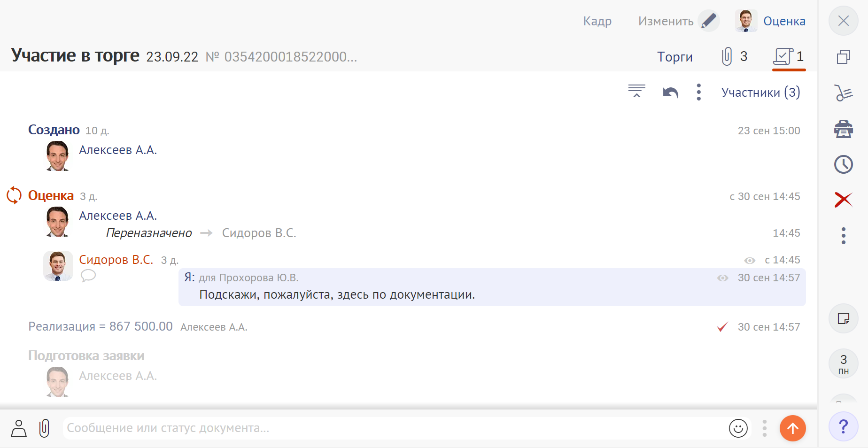868x448 pixels.
Task: Toggle read status eye on message to Прохоров
Action: click(722, 278)
